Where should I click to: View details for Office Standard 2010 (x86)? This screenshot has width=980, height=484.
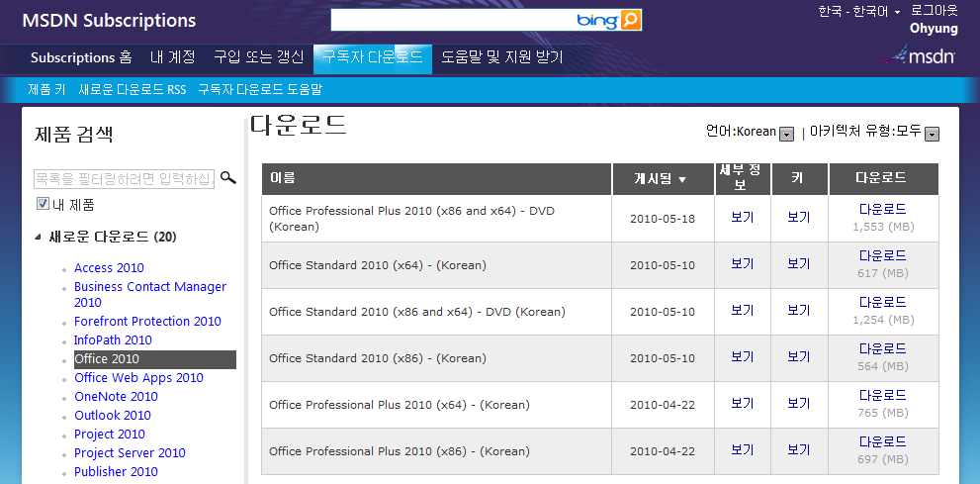pos(743,357)
